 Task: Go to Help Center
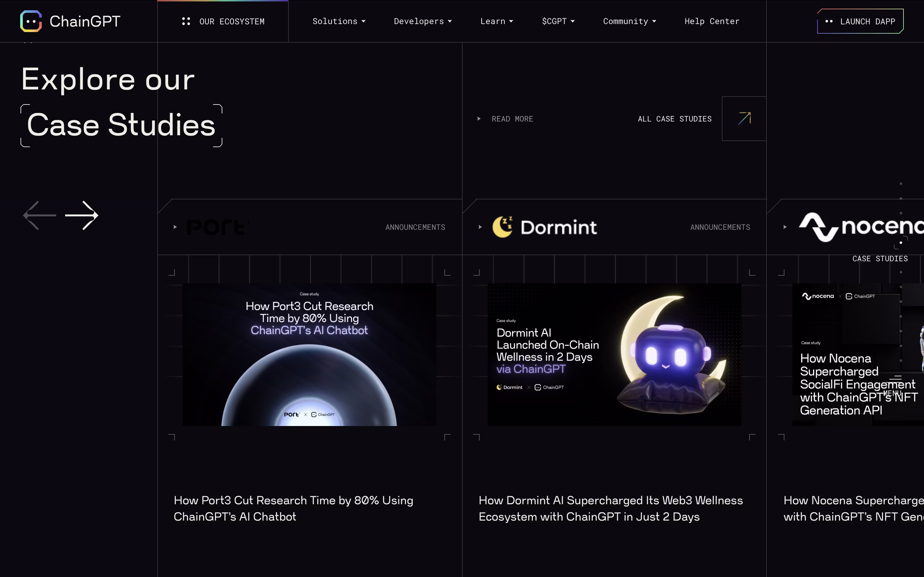tap(712, 21)
